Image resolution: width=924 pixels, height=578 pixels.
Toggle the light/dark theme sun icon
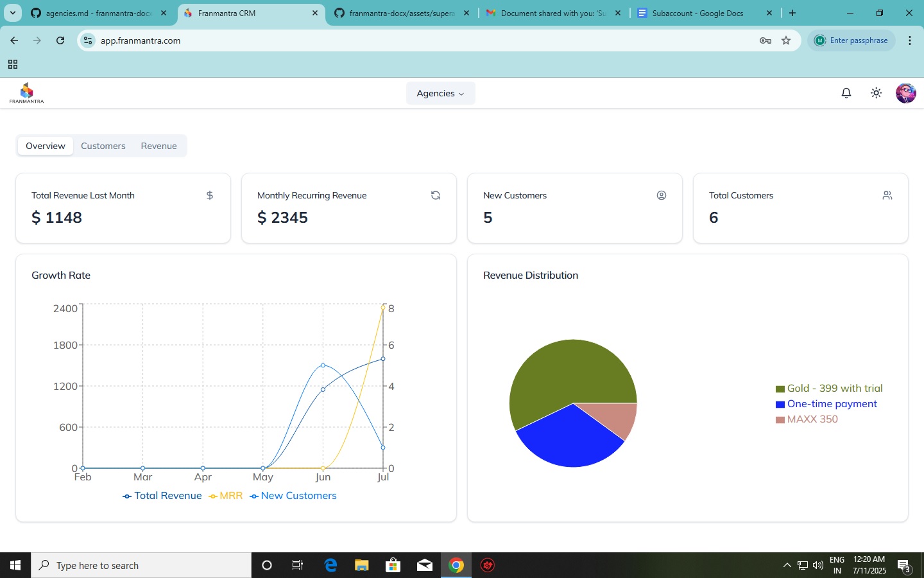pos(876,93)
